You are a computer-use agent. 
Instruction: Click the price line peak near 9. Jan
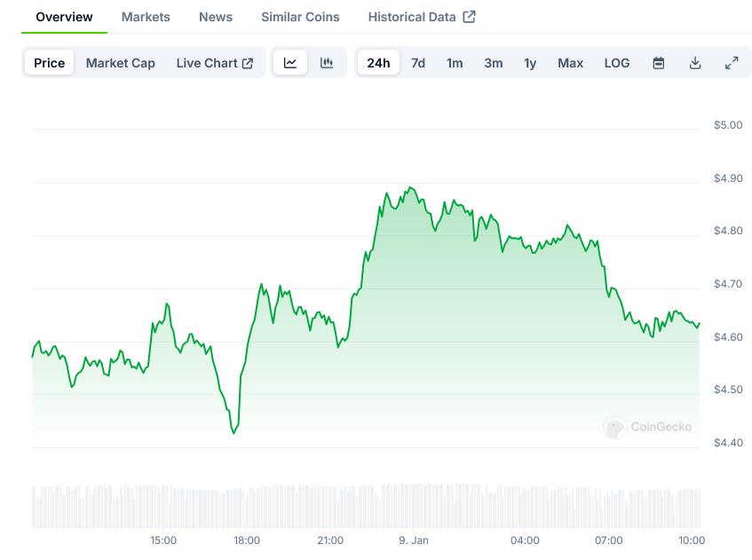point(409,187)
